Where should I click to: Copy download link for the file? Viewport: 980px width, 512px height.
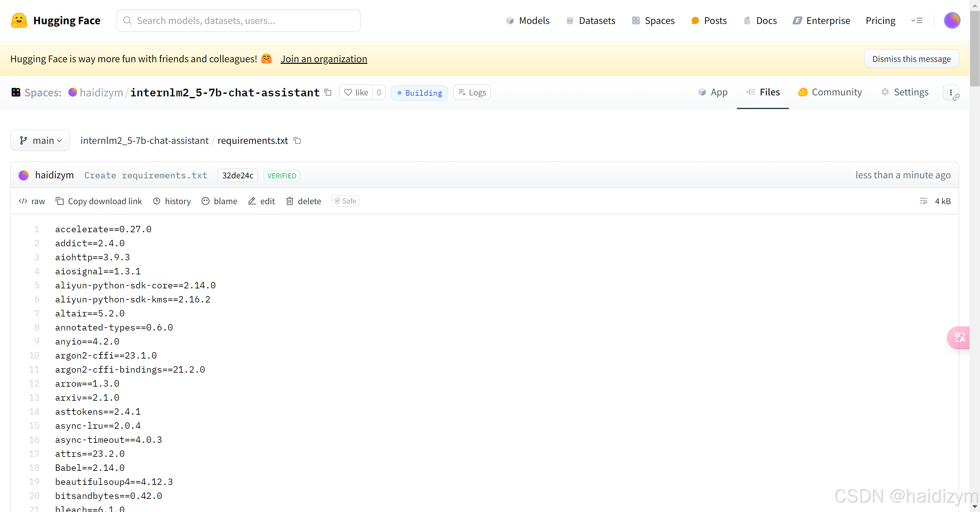(x=99, y=201)
